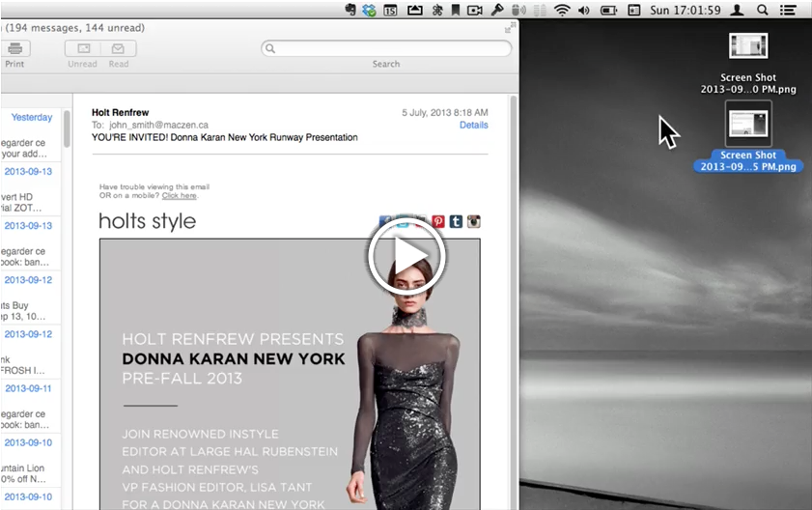Click the subject line 'YOU'RE INVITED!'
This screenshot has width=812, height=510.
(x=225, y=137)
